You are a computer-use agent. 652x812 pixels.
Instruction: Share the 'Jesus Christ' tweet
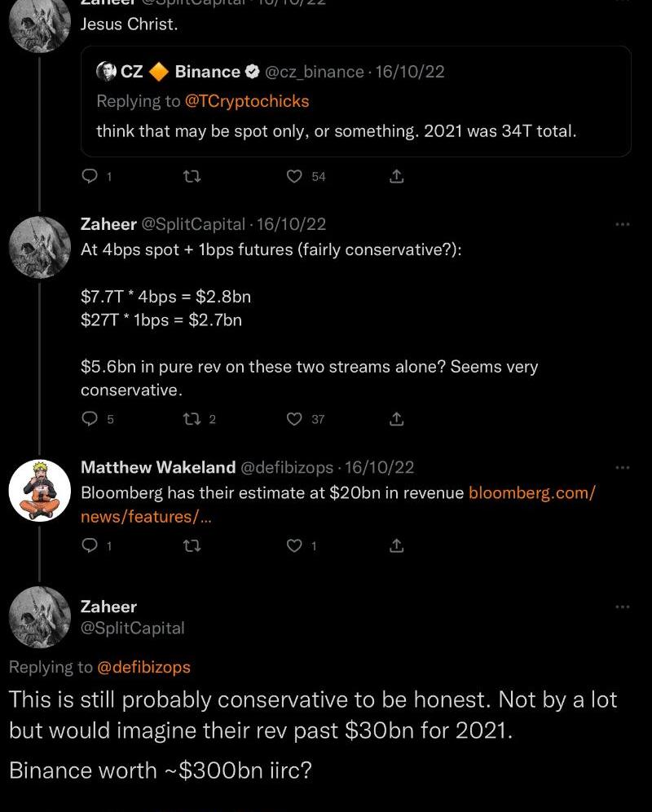(397, 176)
